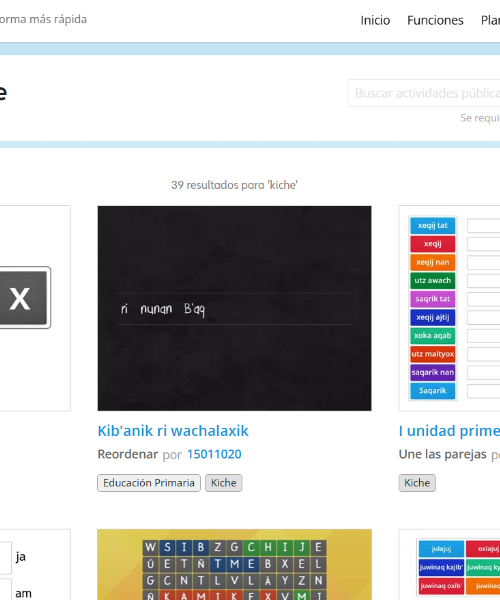Open the author link 15011020
The width and height of the screenshot is (500, 600).
point(214,454)
